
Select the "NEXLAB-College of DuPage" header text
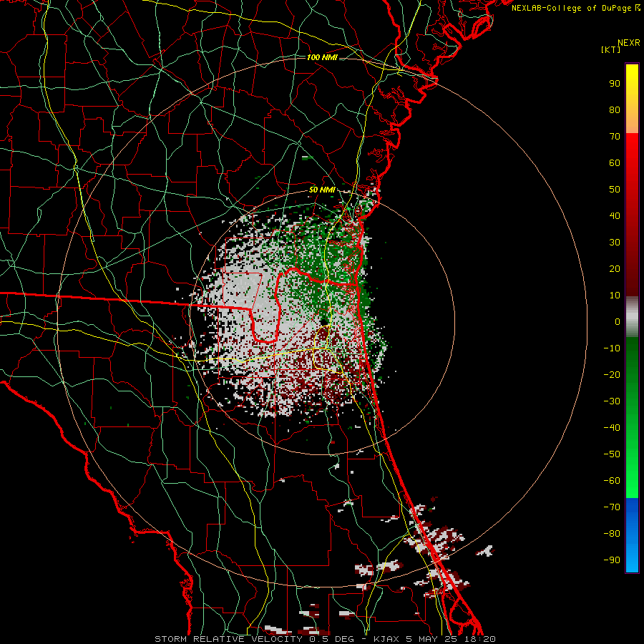[x=572, y=8]
